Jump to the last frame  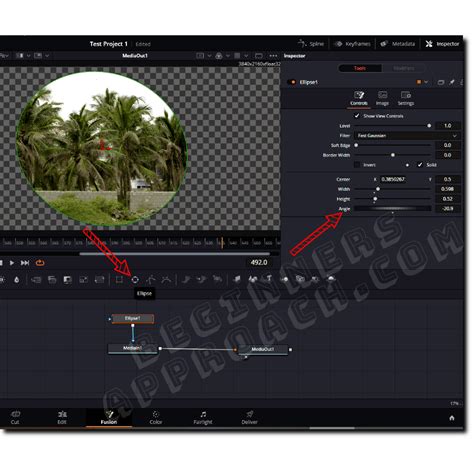(x=25, y=263)
